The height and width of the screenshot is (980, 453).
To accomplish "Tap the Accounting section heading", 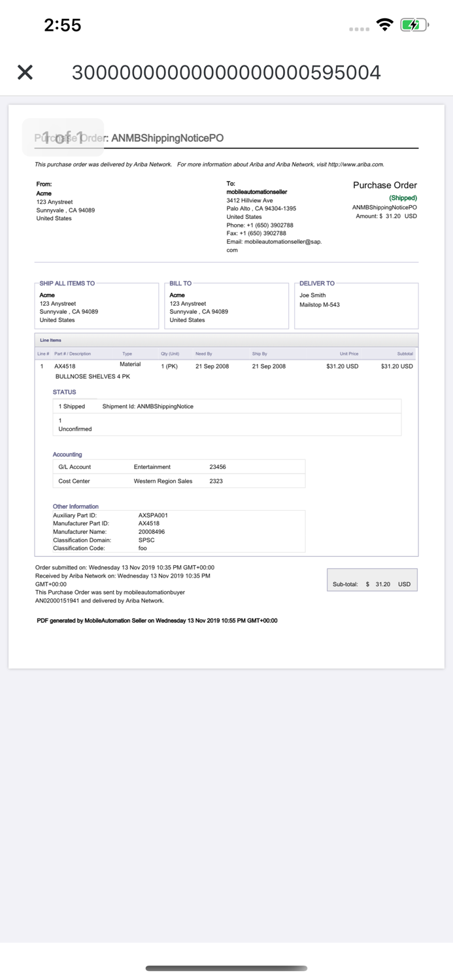I will pos(67,454).
